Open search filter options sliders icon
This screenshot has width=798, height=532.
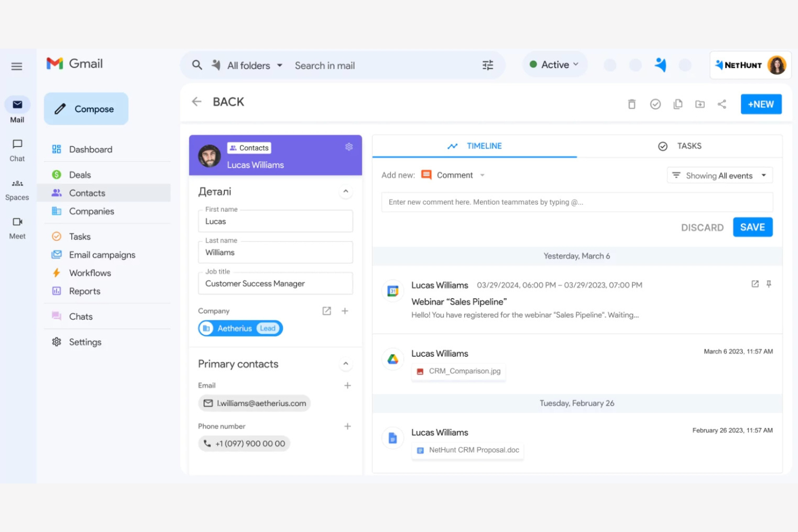click(488, 65)
